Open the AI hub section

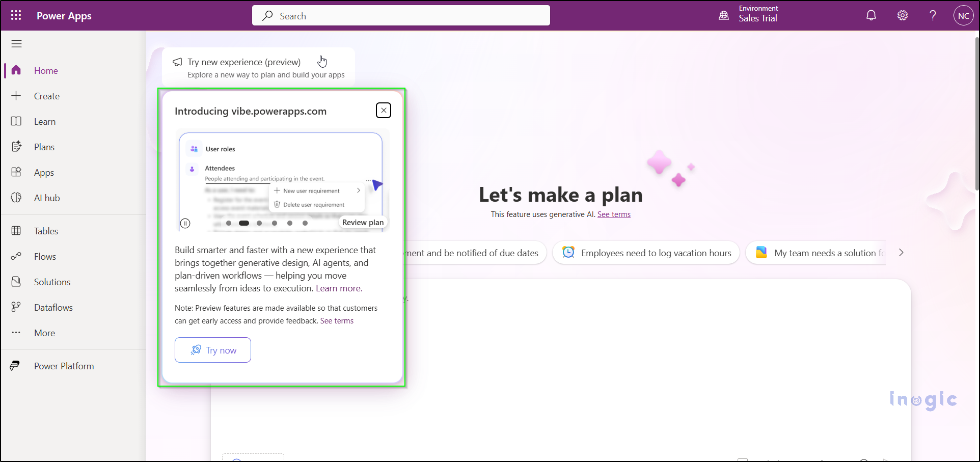pos(47,198)
